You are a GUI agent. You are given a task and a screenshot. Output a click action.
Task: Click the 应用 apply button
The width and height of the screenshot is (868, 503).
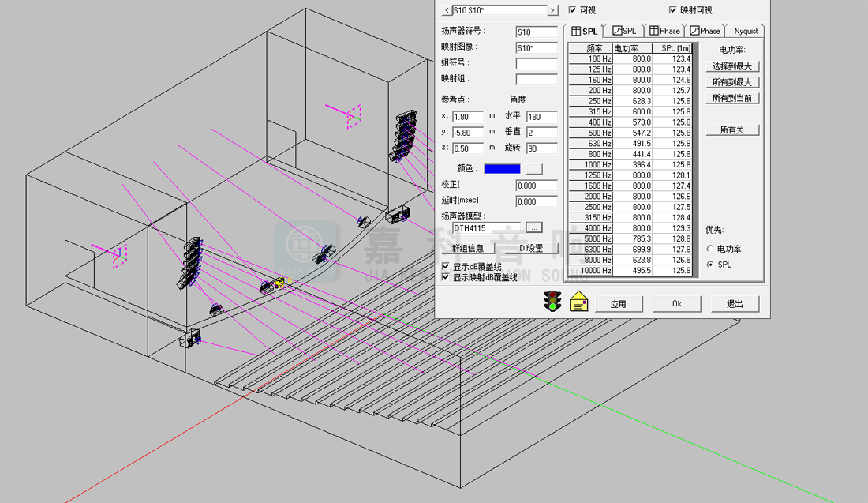point(618,304)
